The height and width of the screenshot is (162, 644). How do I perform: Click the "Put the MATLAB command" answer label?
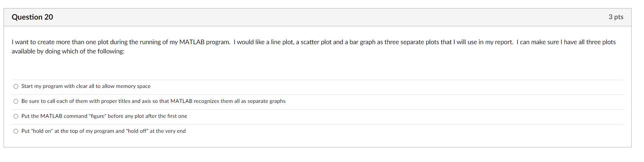(104, 116)
